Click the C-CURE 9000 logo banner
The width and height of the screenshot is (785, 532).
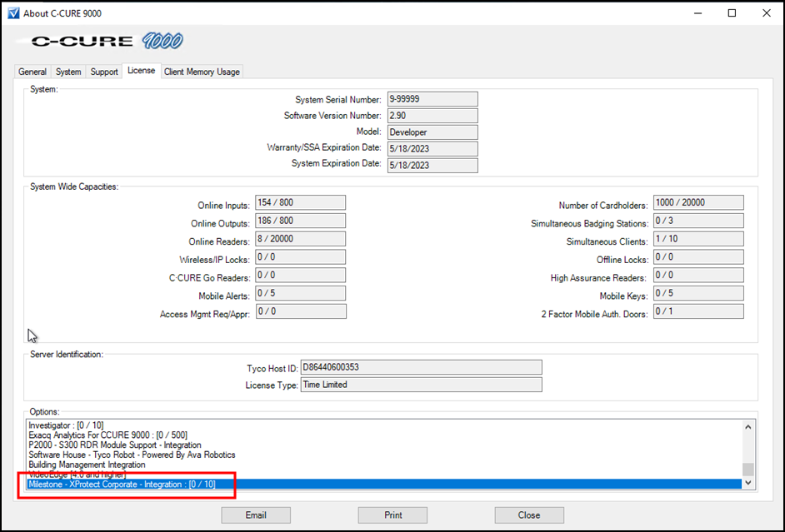[107, 41]
